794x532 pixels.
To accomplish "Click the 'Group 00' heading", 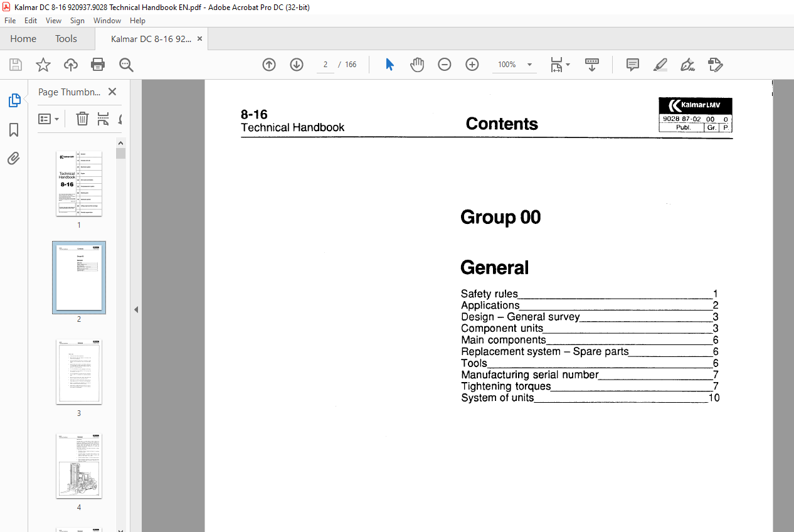I will coord(500,217).
